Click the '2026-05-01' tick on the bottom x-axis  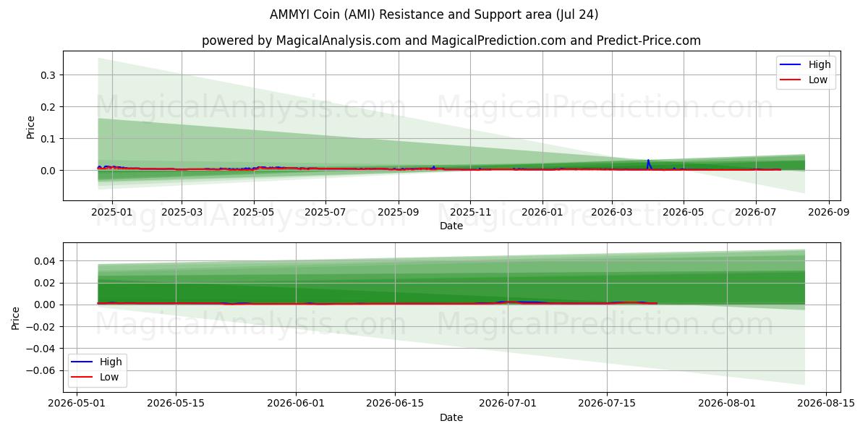tap(78, 404)
